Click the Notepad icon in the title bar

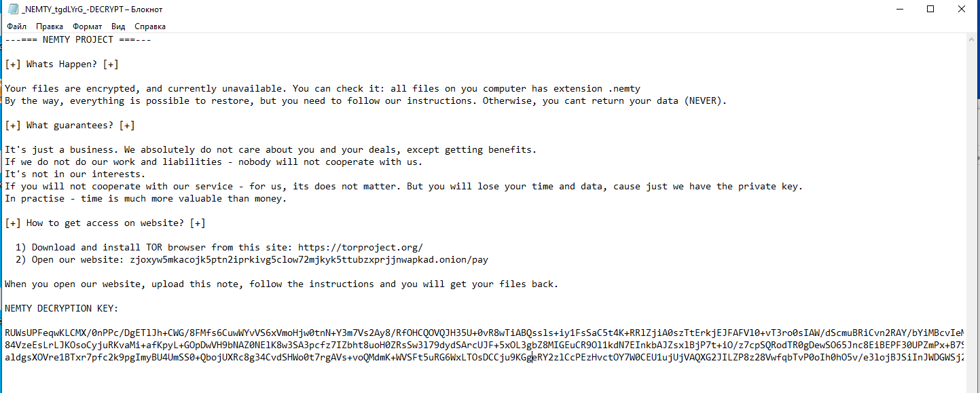12,10
